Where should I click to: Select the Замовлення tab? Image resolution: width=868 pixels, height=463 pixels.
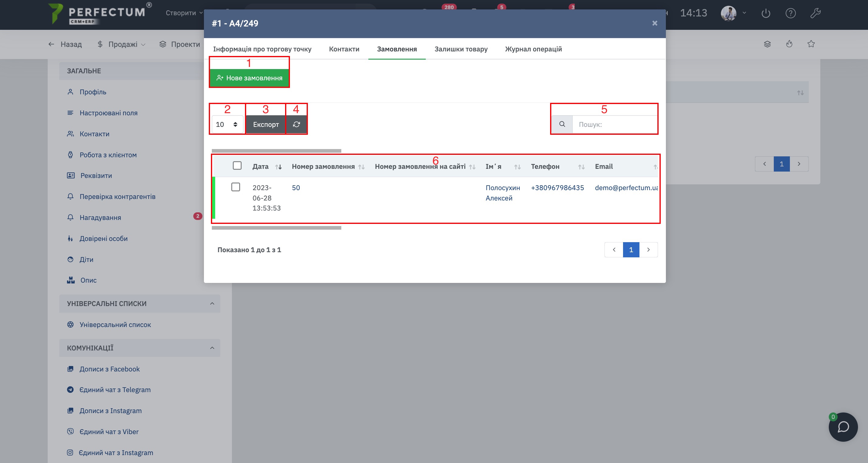coord(397,49)
